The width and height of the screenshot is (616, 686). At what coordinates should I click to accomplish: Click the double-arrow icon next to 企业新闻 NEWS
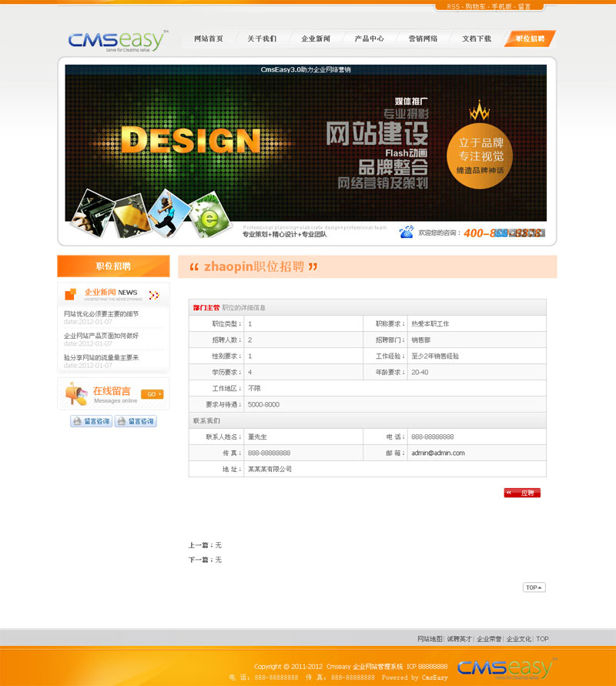(154, 294)
